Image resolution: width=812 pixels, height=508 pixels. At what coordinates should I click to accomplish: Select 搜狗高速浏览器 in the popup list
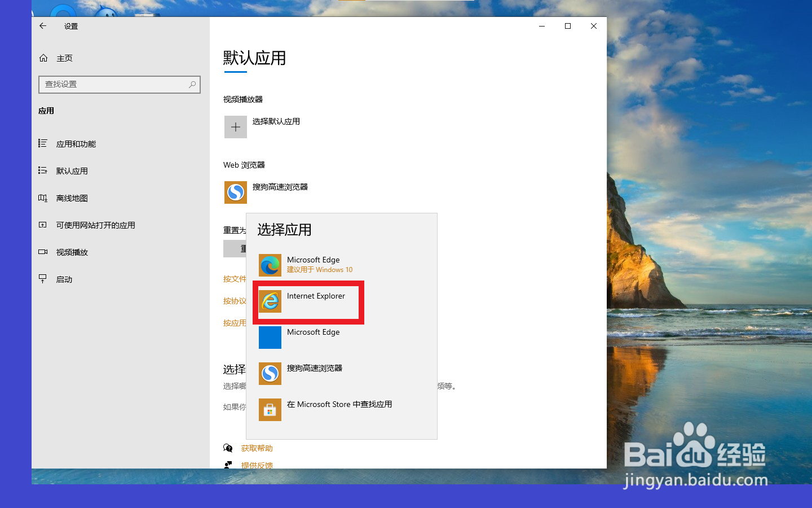[x=342, y=374]
